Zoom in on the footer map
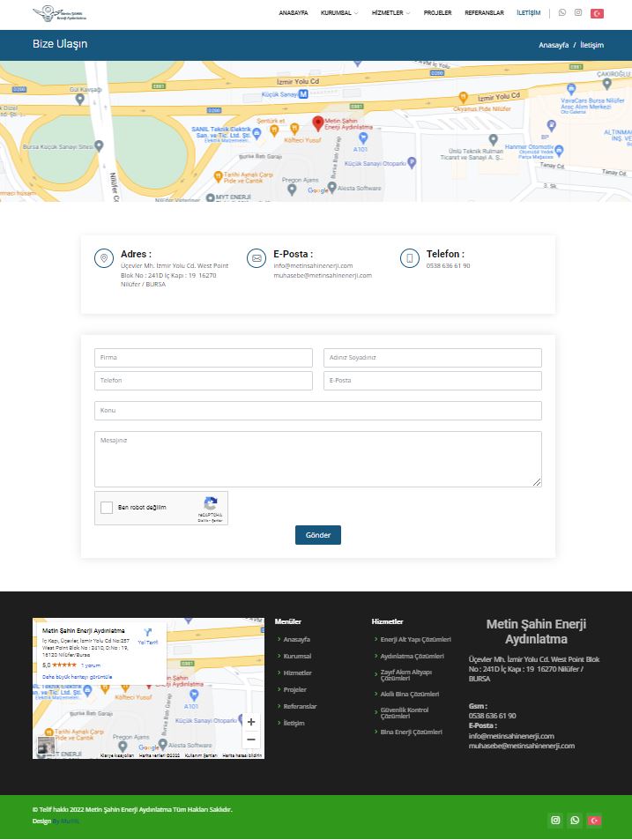The width and height of the screenshot is (632, 840). click(x=251, y=722)
